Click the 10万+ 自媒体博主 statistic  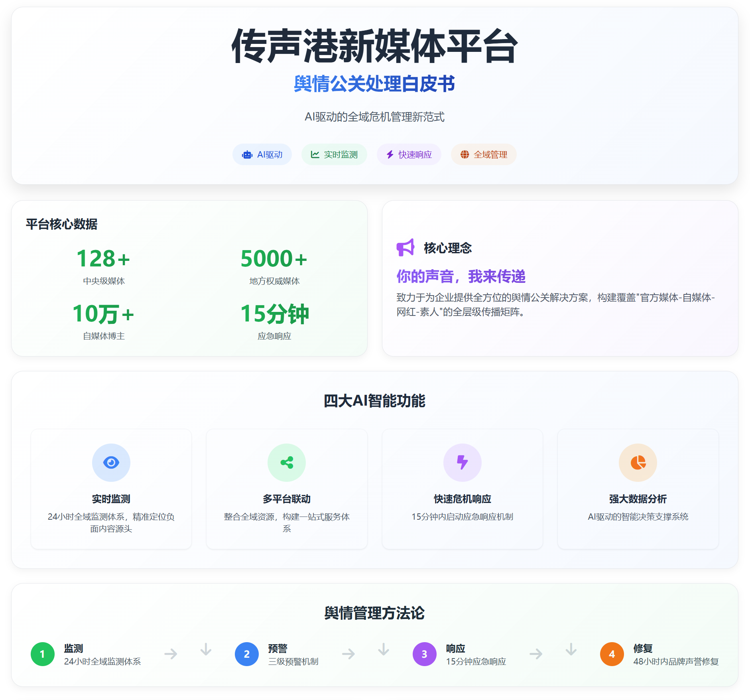point(104,321)
